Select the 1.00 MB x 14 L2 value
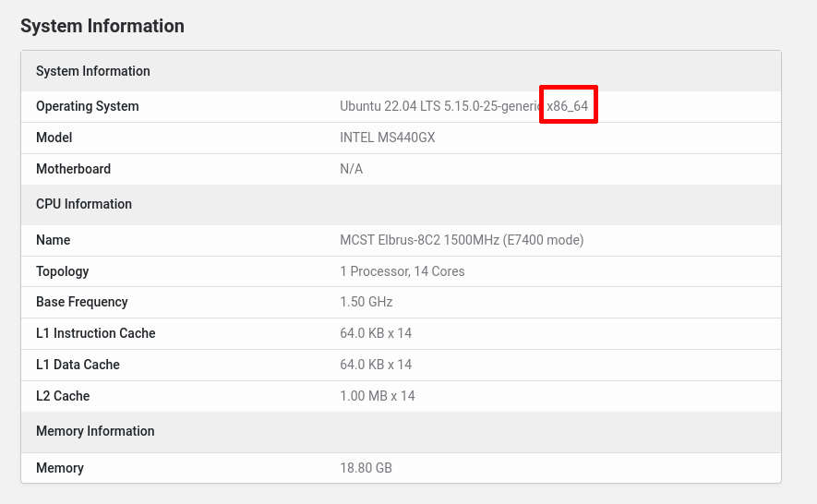 pyautogui.click(x=378, y=396)
